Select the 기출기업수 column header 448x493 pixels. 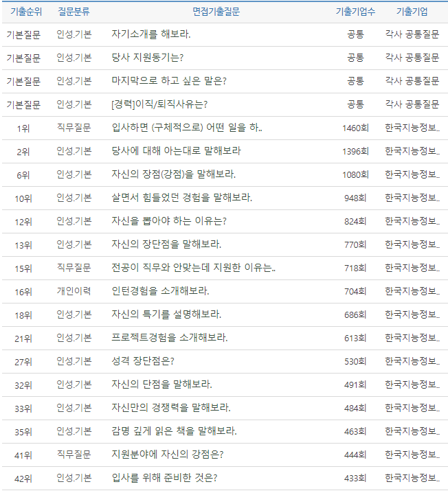click(355, 12)
